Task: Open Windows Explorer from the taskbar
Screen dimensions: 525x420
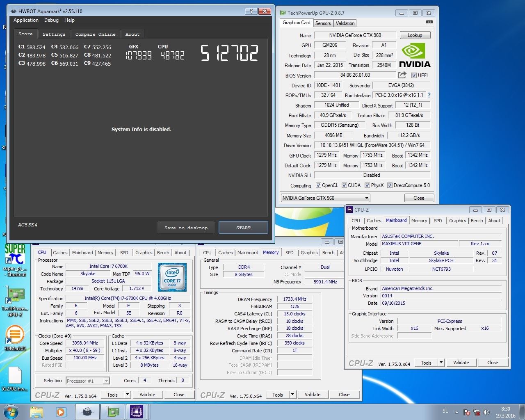Action: pyautogui.click(x=37, y=412)
